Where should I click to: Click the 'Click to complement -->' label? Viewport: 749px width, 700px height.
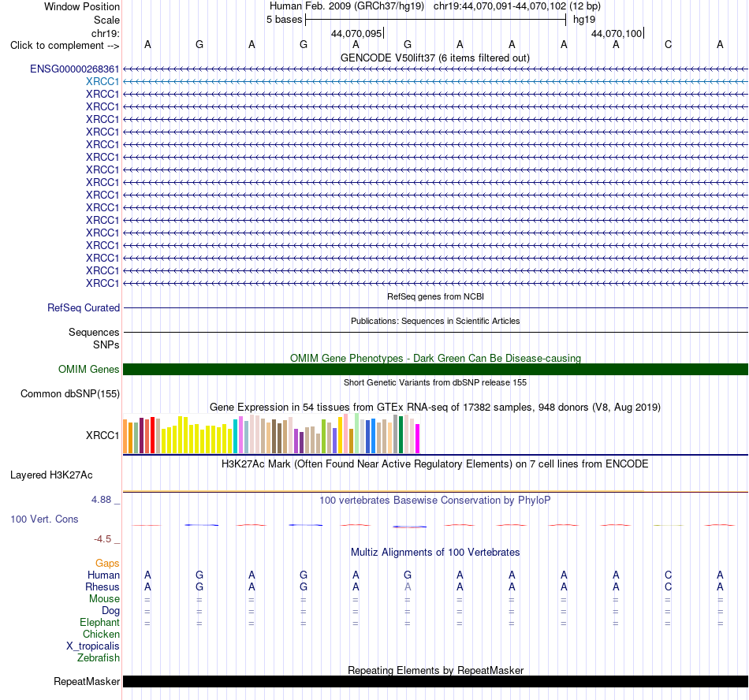65,46
